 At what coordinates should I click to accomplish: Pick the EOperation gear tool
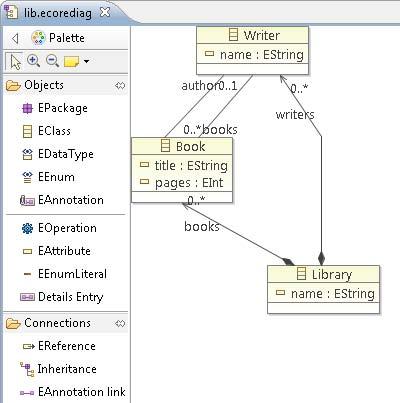click(59, 228)
